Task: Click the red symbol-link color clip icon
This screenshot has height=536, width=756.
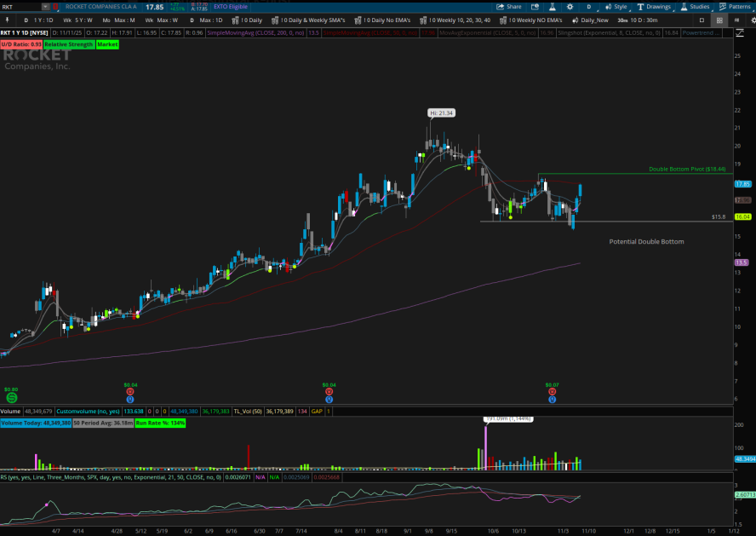Action: [55, 7]
